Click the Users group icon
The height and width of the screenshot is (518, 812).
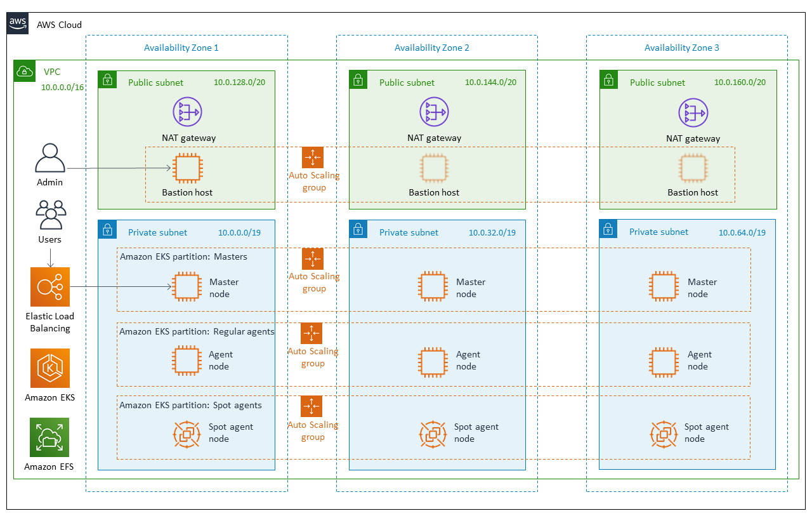[x=50, y=216]
